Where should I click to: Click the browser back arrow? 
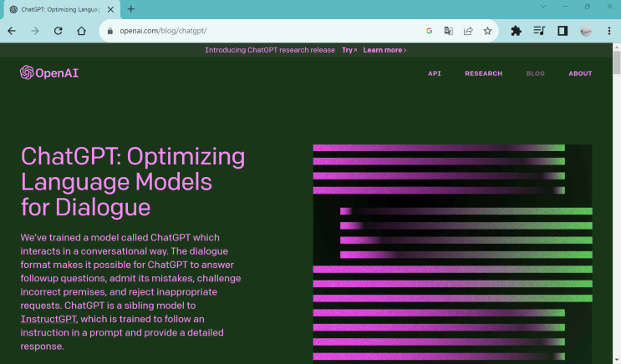click(12, 31)
